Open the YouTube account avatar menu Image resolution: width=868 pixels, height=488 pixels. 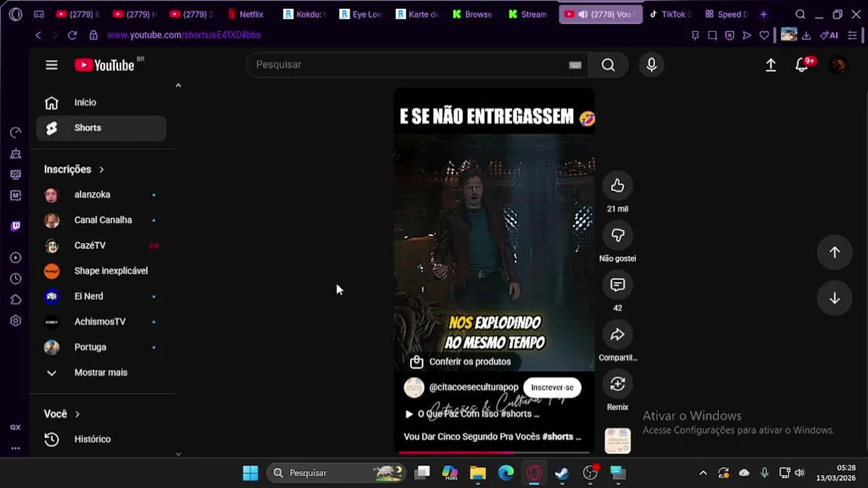pyautogui.click(x=839, y=65)
